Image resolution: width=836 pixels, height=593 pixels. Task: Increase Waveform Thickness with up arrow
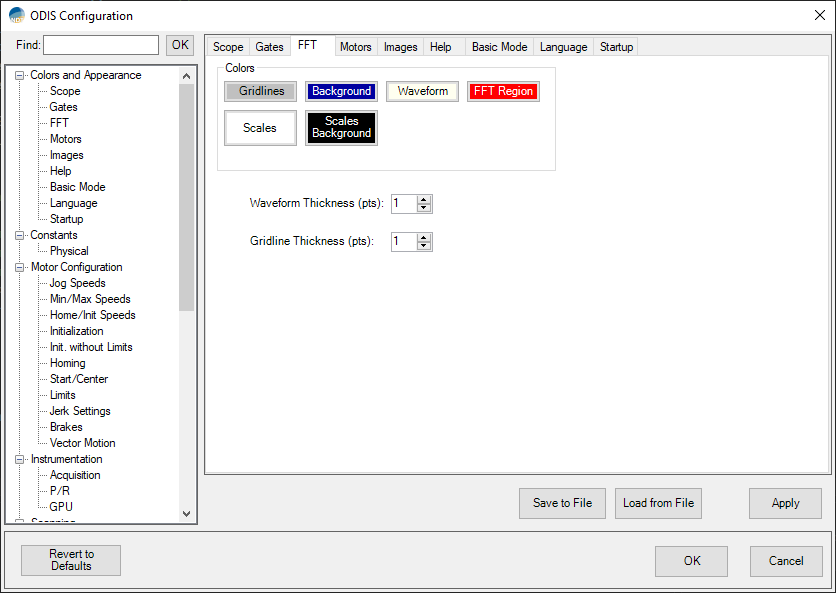(x=424, y=200)
